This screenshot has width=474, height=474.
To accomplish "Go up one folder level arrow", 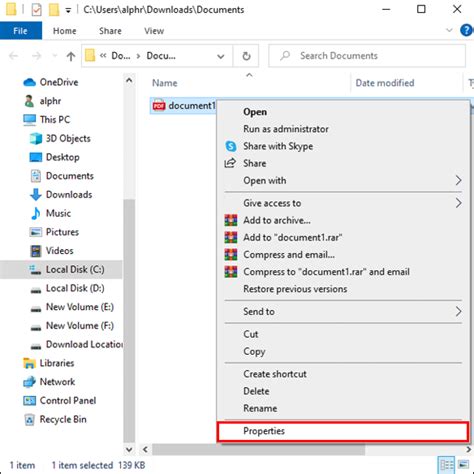I will 71,56.
